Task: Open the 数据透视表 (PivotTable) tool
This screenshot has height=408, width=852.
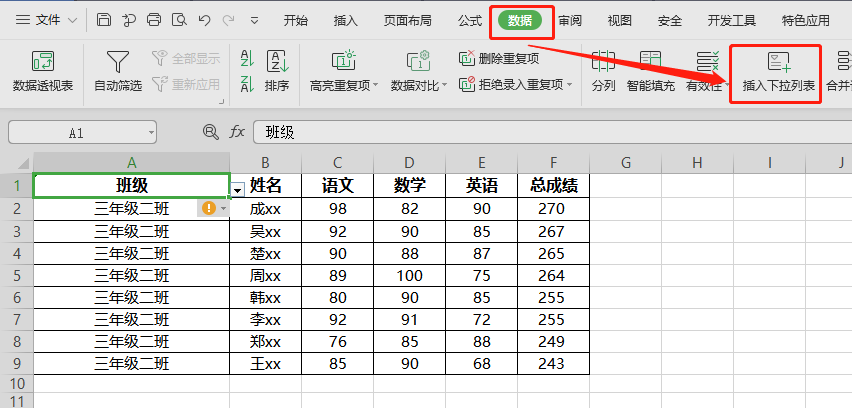Action: (43, 70)
